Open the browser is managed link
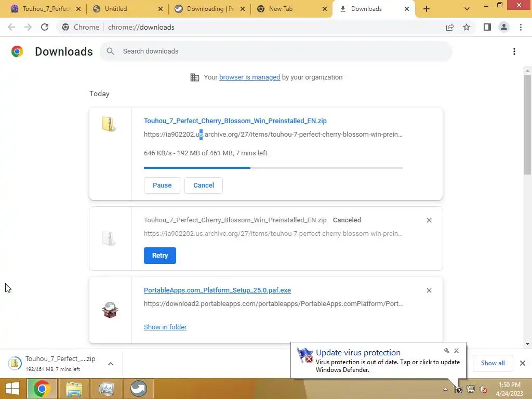The height and width of the screenshot is (399, 532). [250, 77]
